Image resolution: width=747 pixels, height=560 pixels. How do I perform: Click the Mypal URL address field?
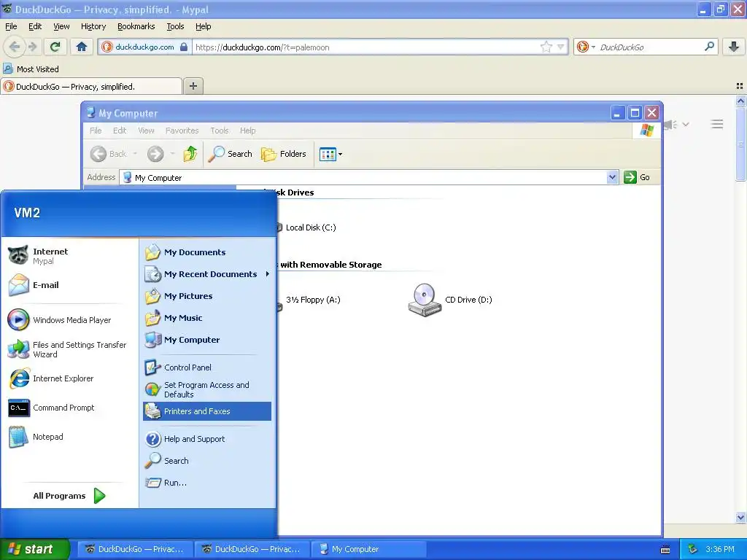365,47
